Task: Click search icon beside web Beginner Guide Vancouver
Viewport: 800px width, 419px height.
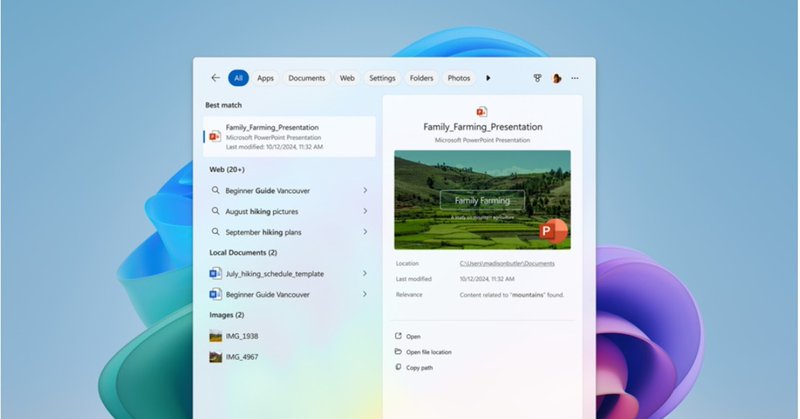Action: pyautogui.click(x=215, y=190)
